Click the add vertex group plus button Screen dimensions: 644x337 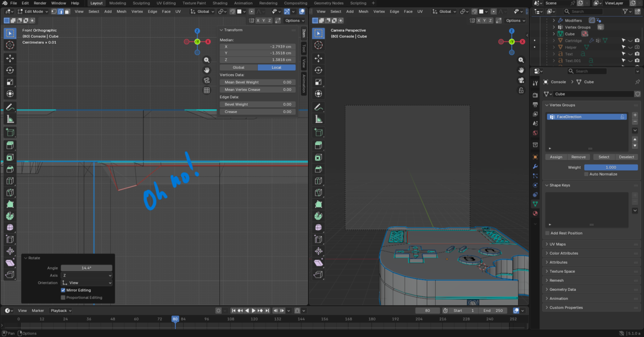click(635, 115)
